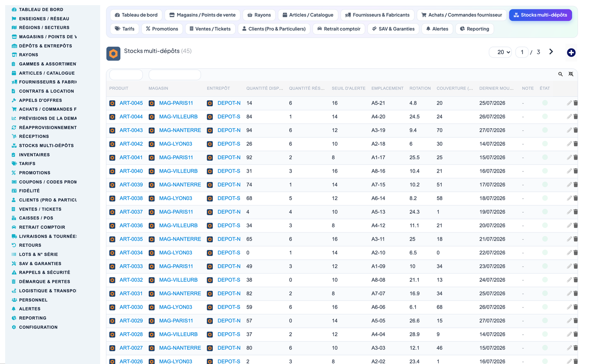This screenshot has height=364, width=589.
Task: Edit row ART-0042 with pencil icon
Action: coord(569,144)
